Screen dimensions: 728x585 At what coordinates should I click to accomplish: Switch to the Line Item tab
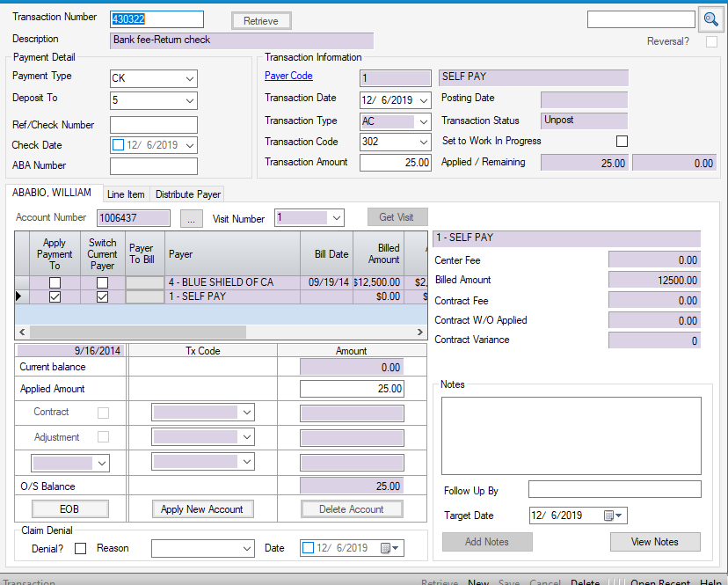tap(126, 194)
